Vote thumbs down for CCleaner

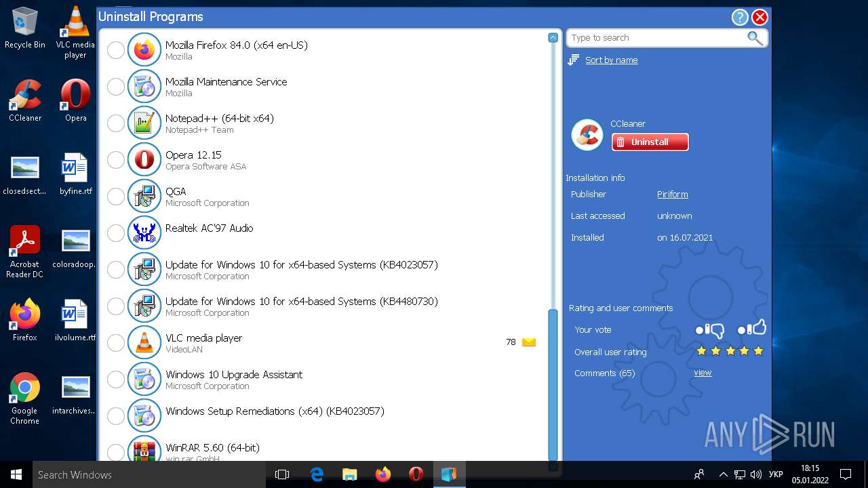pyautogui.click(x=710, y=330)
